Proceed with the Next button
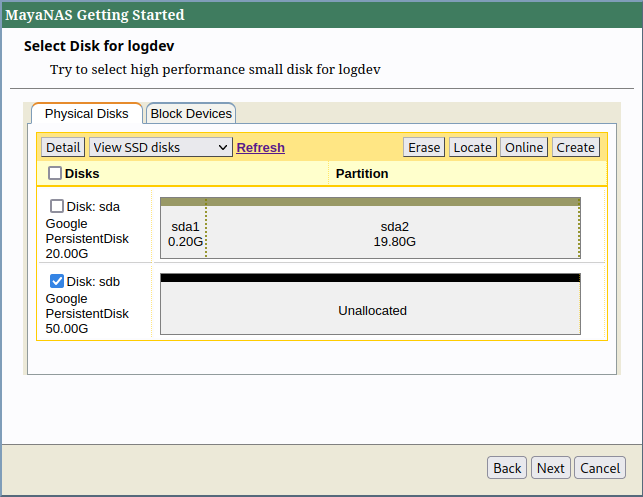643x497 pixels. (550, 468)
